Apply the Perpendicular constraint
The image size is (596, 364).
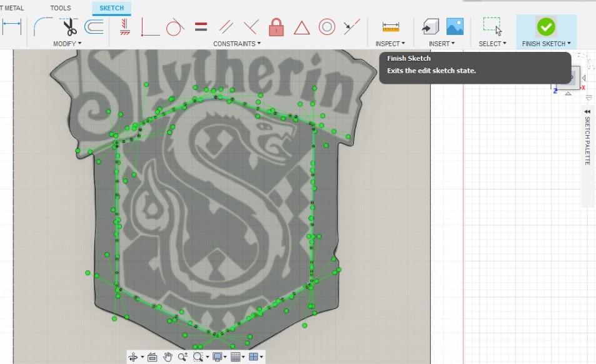click(x=251, y=27)
